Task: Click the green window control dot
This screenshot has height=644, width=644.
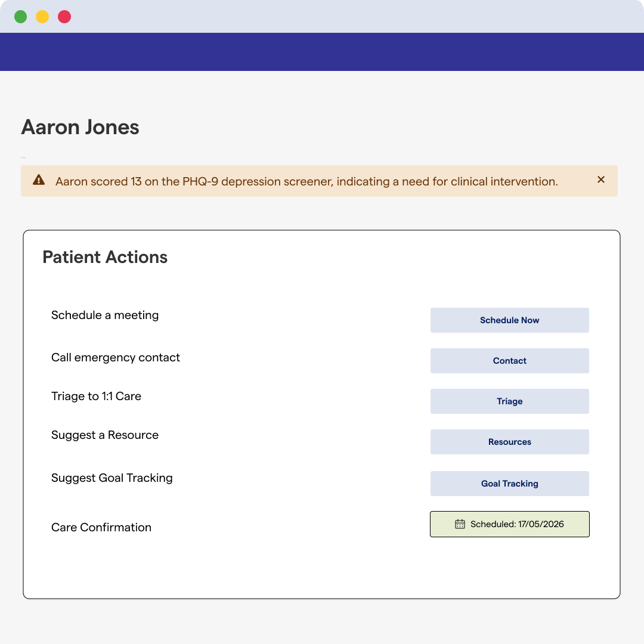Action: coord(21,17)
